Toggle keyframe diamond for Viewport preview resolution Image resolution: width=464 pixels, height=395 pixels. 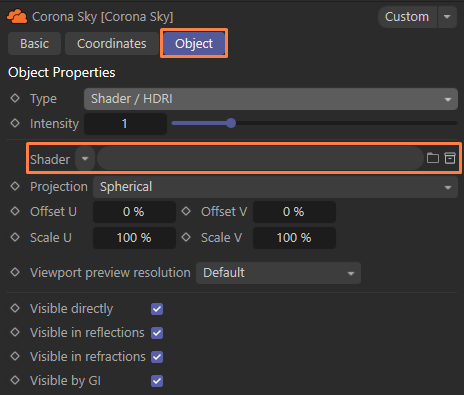pos(15,272)
